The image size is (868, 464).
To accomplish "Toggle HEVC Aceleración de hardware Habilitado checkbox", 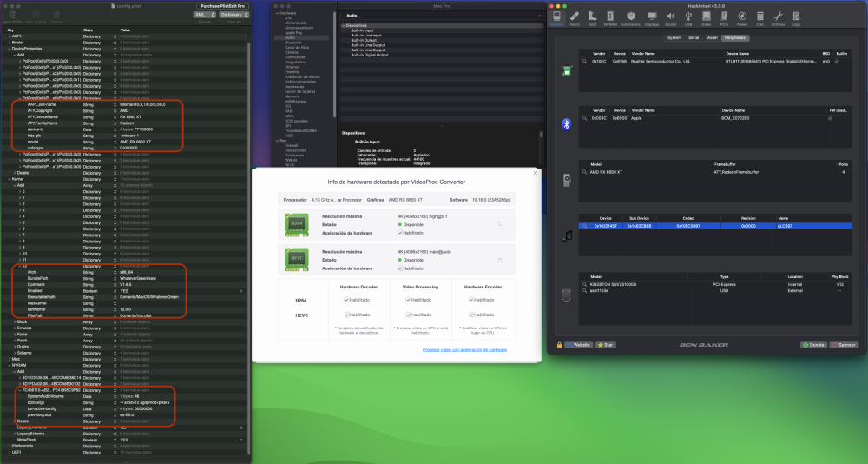I will pos(400,268).
